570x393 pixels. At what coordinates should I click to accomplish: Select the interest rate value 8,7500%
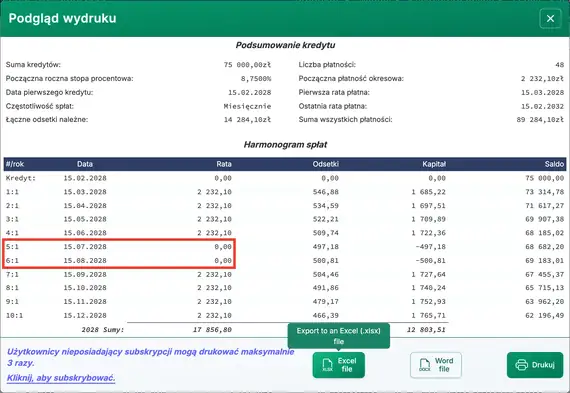256,79
